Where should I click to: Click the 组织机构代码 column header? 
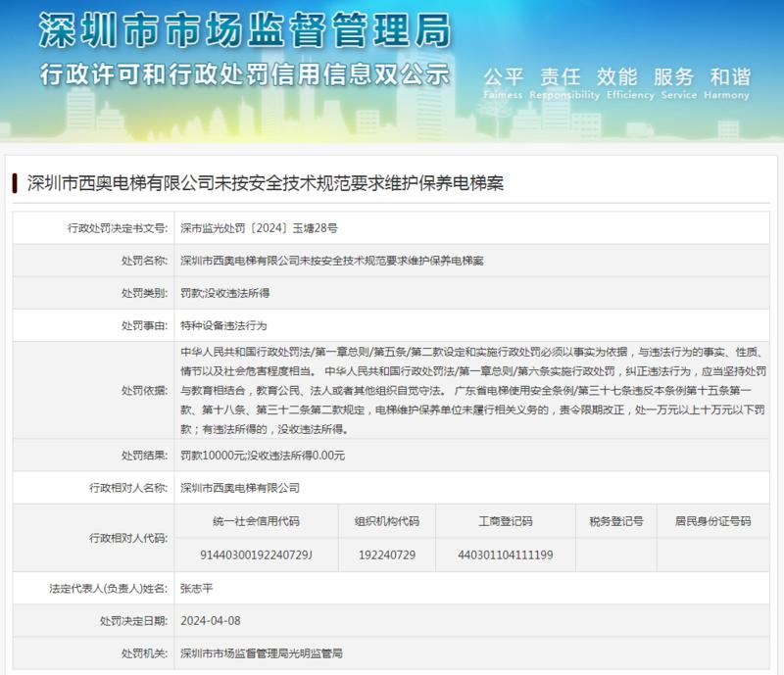(387, 521)
